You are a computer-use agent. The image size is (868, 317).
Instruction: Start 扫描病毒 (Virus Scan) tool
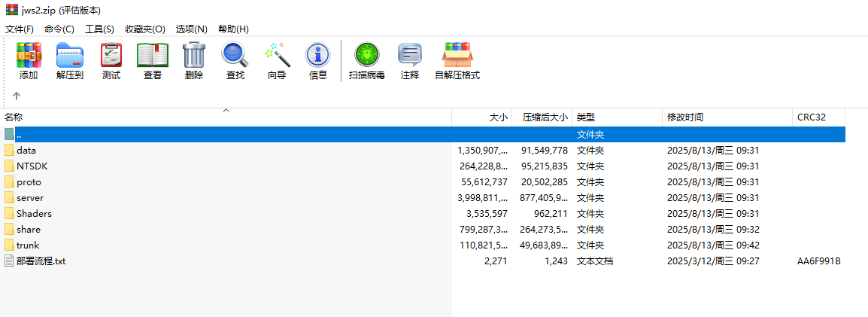[x=367, y=60]
